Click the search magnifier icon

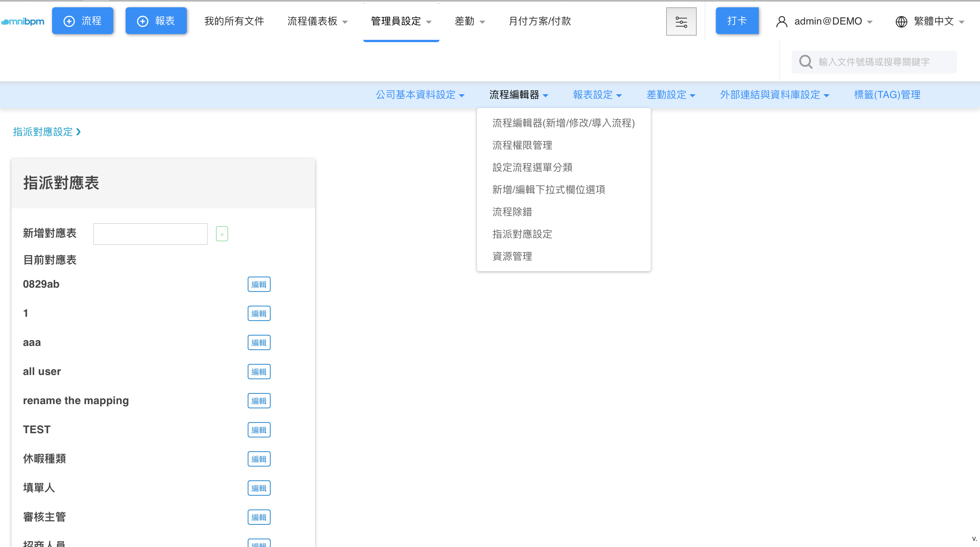click(805, 62)
